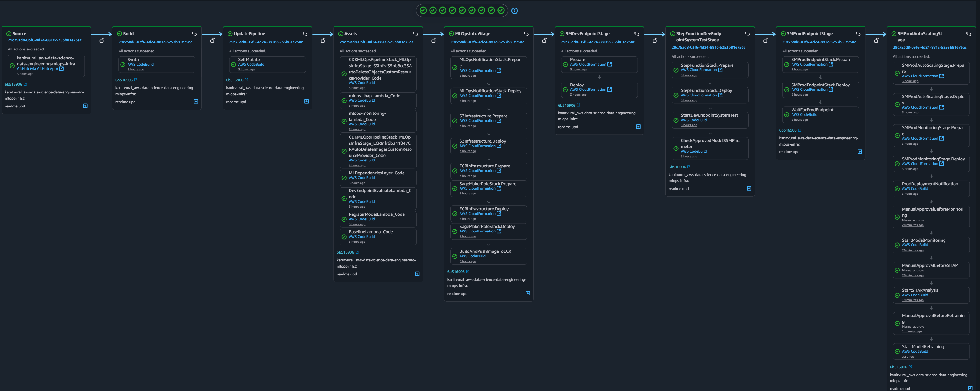Viewport: 980px width, 391px height.
Task: Expand commit message details in SMProdAutoScalingStage
Action: coord(971,388)
